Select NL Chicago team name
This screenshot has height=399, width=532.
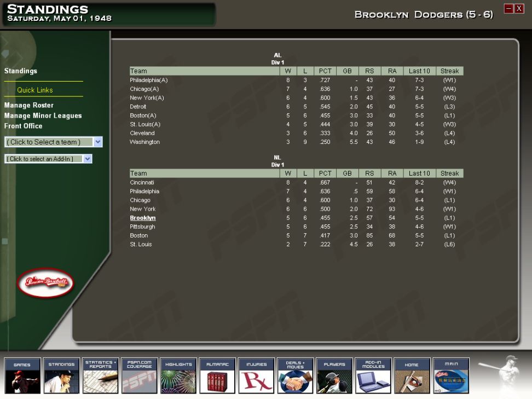point(140,200)
